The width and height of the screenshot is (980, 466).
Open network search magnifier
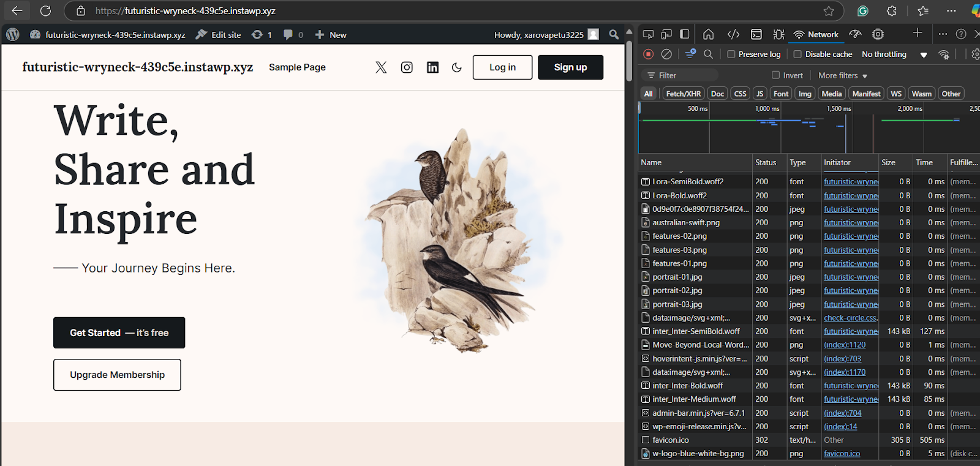click(708, 54)
